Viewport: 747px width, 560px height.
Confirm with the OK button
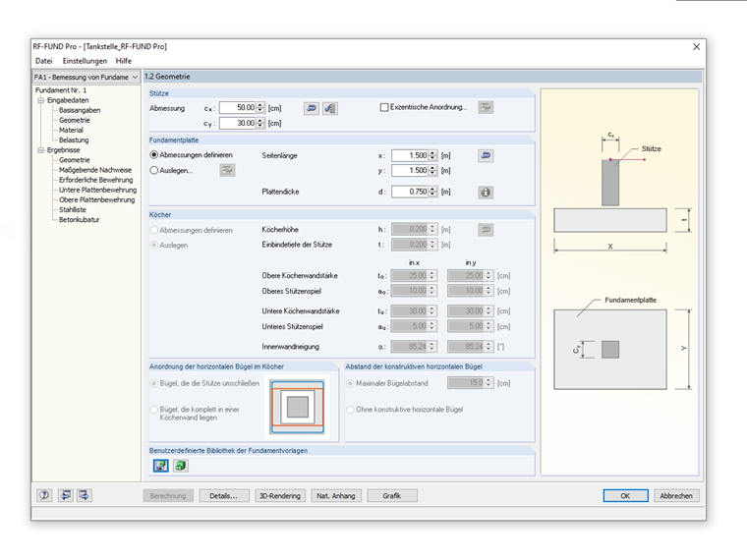click(625, 496)
